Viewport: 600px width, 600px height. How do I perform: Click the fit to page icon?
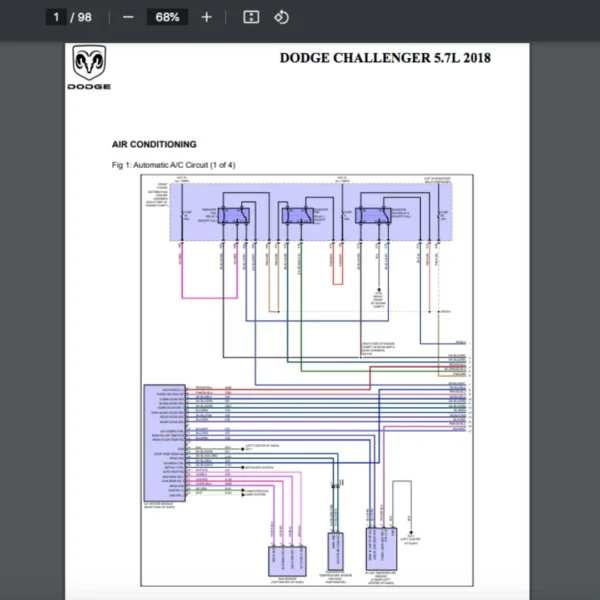click(x=251, y=17)
